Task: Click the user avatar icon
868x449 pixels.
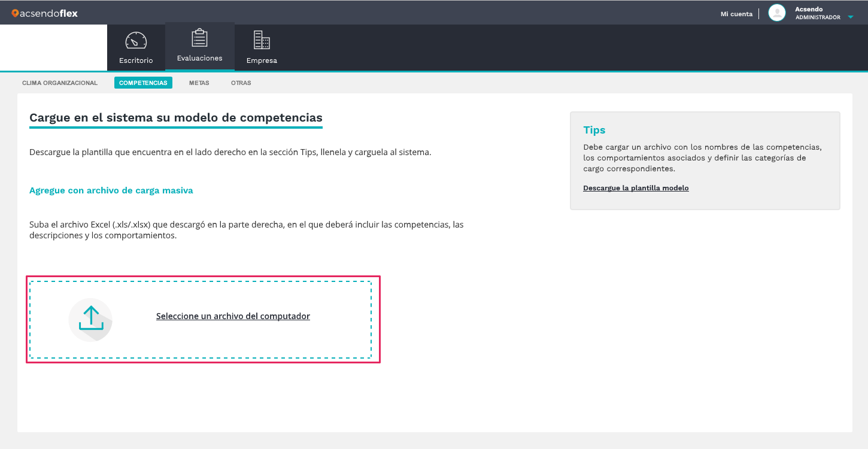Action: point(777,13)
